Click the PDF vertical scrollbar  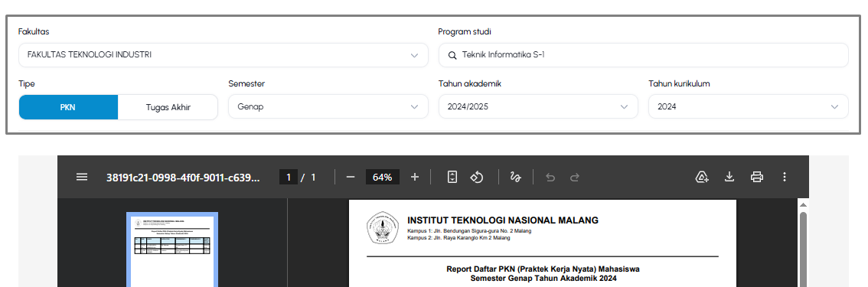pos(803,249)
